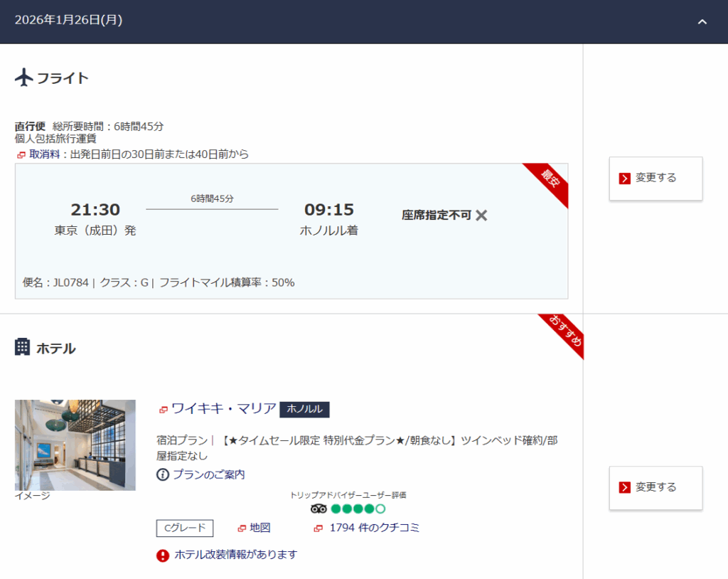Click the ホノルル location tag

pos(304,410)
